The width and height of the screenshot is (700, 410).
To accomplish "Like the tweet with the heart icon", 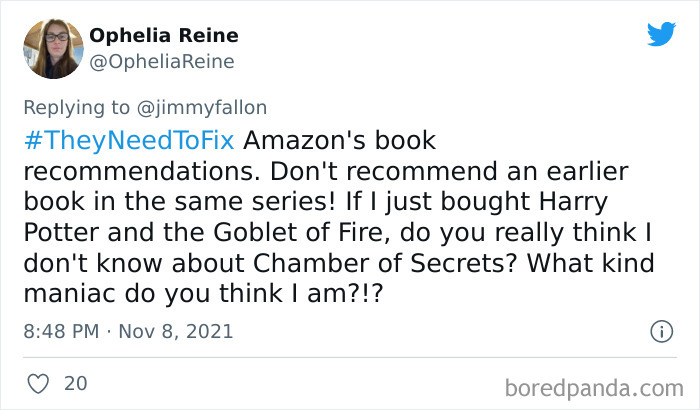I will coord(37,383).
